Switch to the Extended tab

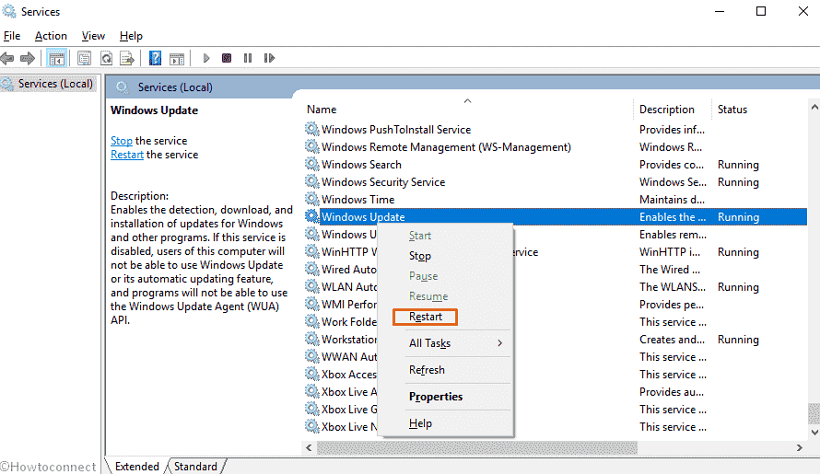click(x=137, y=466)
